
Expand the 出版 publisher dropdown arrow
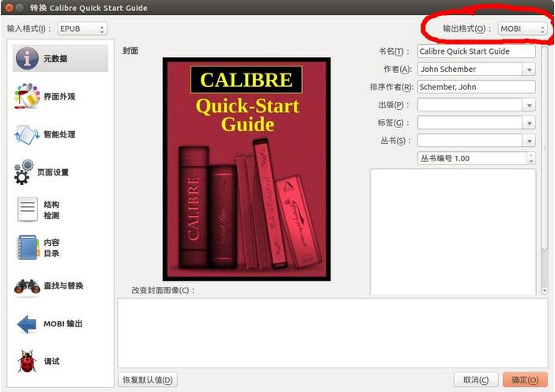coord(529,105)
